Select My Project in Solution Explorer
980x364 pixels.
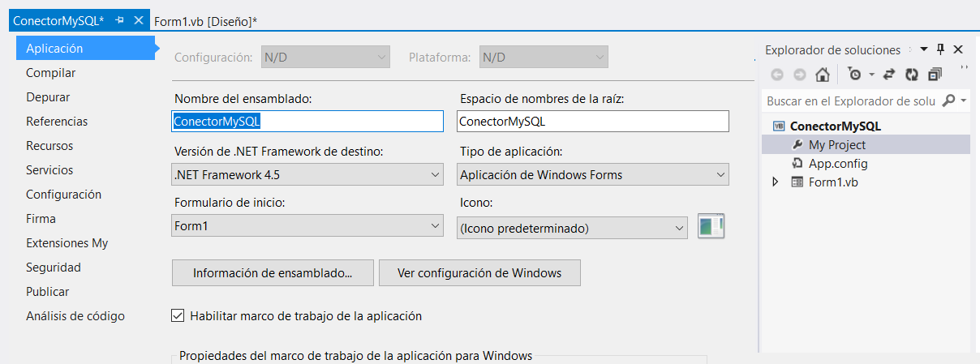click(837, 145)
